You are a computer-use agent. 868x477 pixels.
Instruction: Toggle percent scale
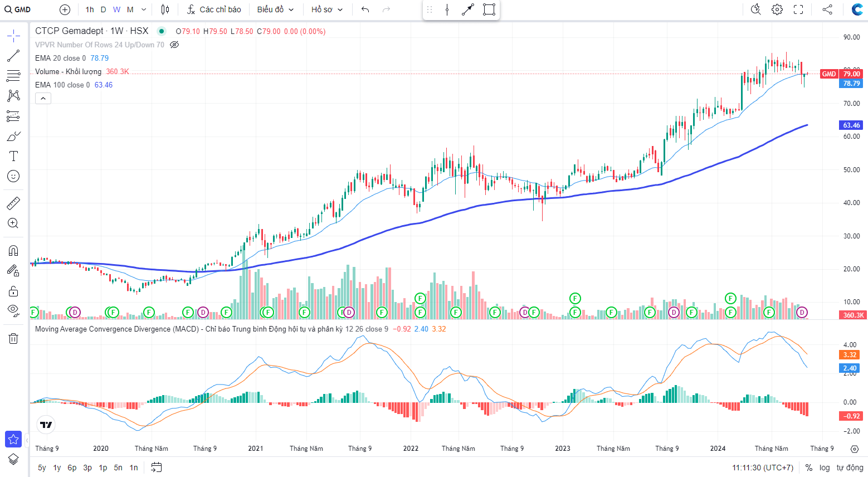(808, 468)
